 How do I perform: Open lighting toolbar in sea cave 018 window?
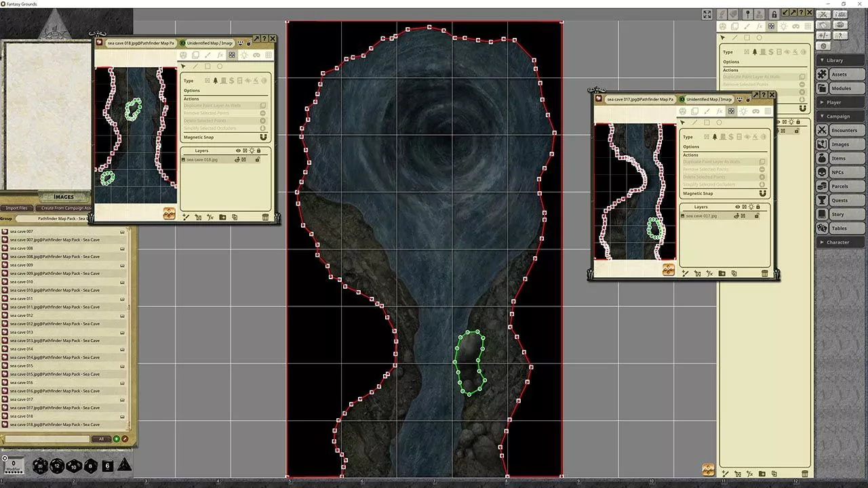244,55
